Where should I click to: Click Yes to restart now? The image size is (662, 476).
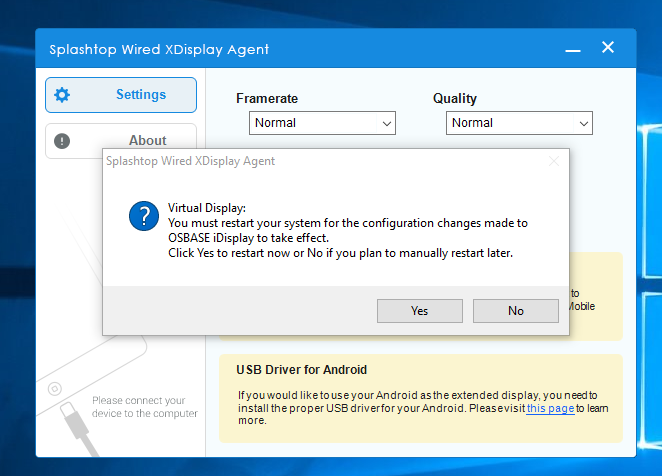pos(420,311)
